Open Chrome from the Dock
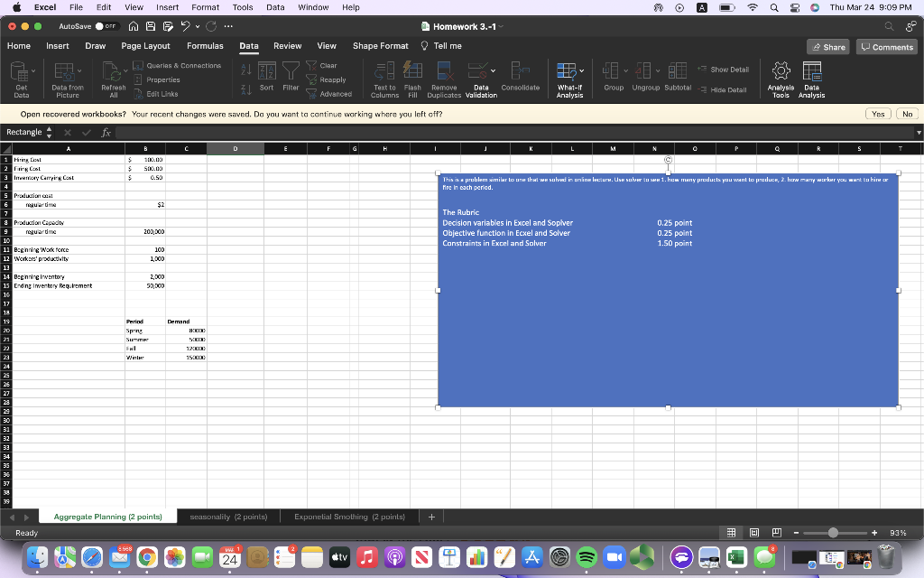The image size is (924, 578). (x=147, y=556)
